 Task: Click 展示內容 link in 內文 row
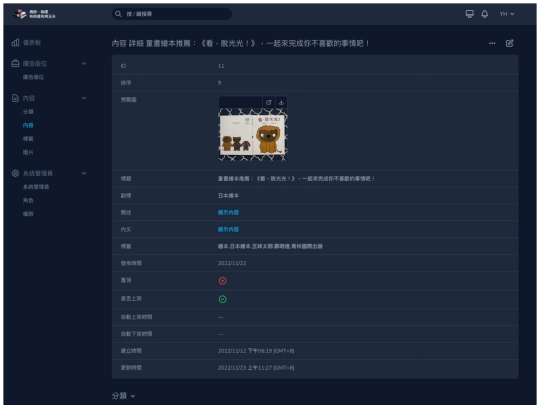click(x=228, y=229)
